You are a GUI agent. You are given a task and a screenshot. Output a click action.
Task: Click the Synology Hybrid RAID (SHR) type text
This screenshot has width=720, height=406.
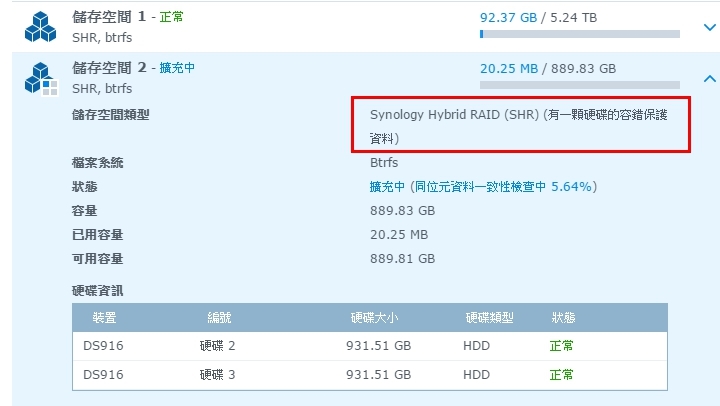coord(453,115)
